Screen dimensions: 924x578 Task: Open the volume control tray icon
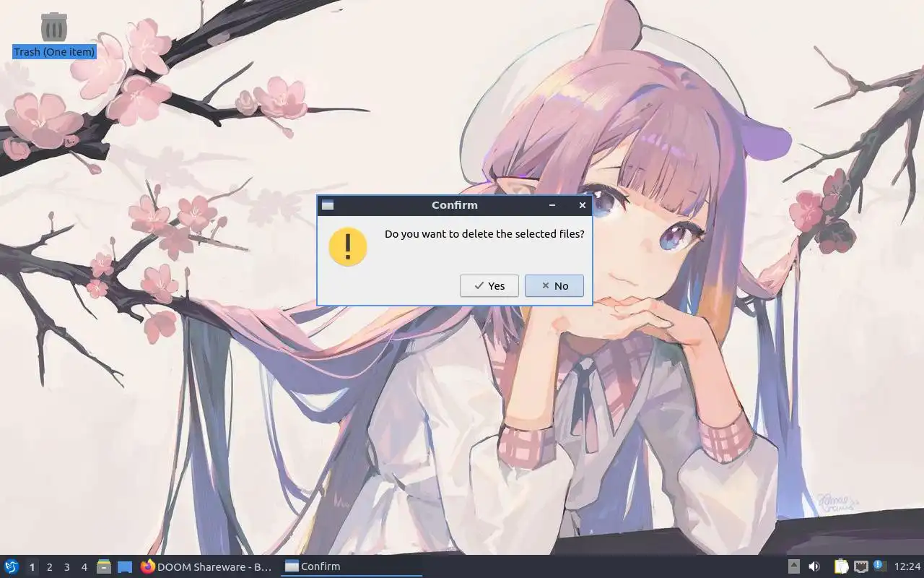pos(814,566)
